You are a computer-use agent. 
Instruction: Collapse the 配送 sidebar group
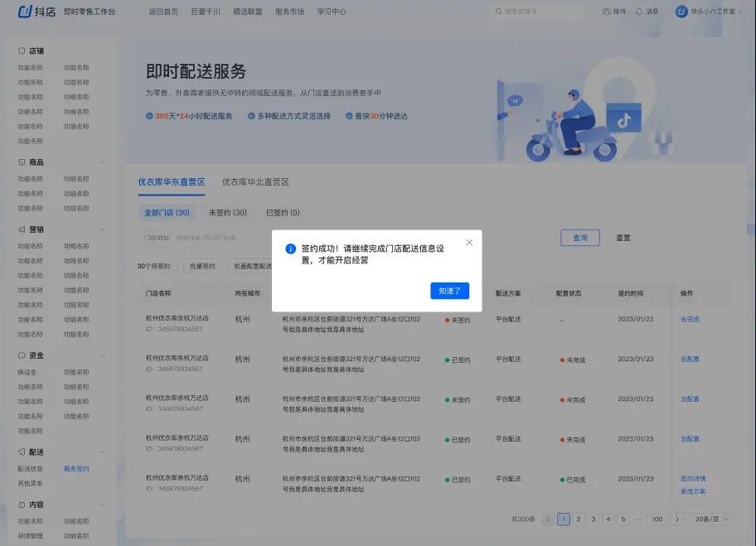[x=102, y=452]
